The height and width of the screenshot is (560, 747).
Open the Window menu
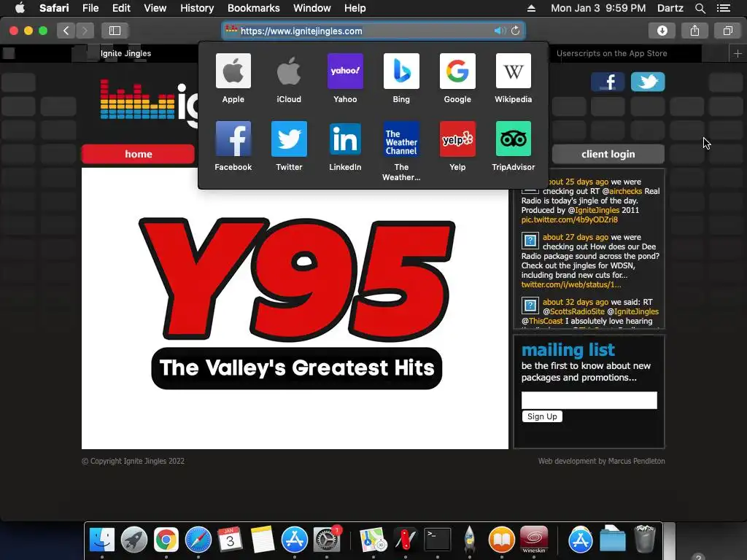coord(312,8)
